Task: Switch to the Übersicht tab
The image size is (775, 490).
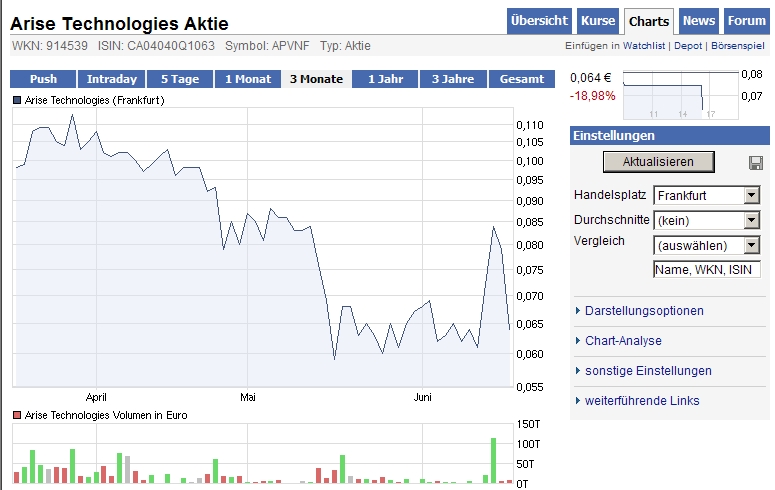Action: point(539,21)
